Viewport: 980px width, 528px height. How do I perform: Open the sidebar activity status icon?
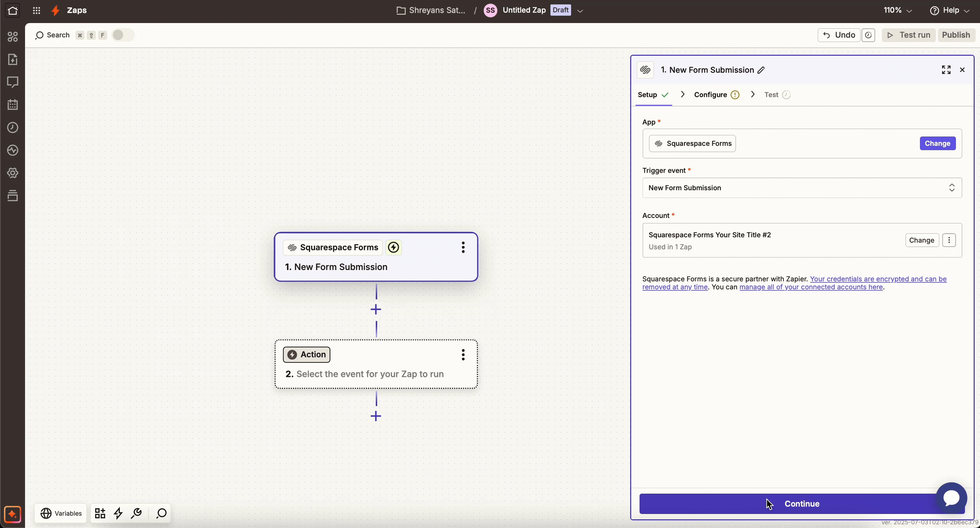tap(13, 150)
